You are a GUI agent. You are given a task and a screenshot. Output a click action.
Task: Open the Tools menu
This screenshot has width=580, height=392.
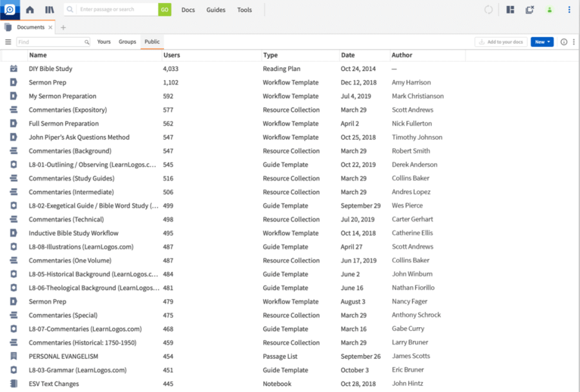tap(244, 10)
